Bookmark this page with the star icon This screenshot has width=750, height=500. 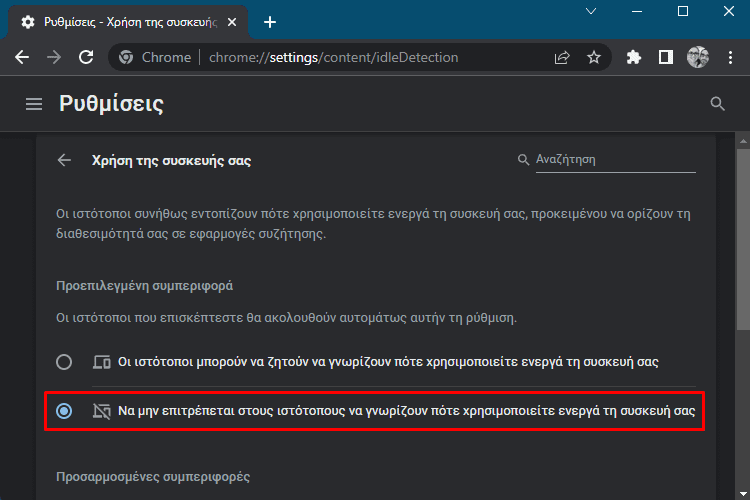point(594,57)
